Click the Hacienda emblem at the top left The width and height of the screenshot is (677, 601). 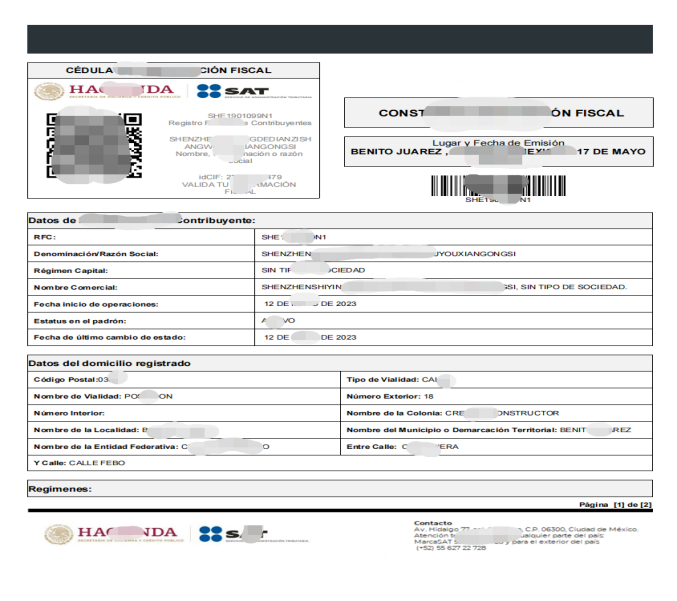(x=49, y=91)
